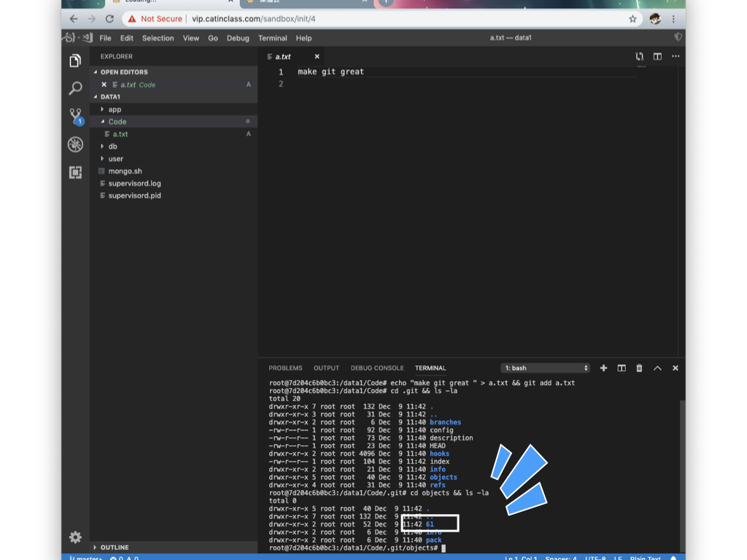Open mongo.sh file in explorer

[x=125, y=171]
